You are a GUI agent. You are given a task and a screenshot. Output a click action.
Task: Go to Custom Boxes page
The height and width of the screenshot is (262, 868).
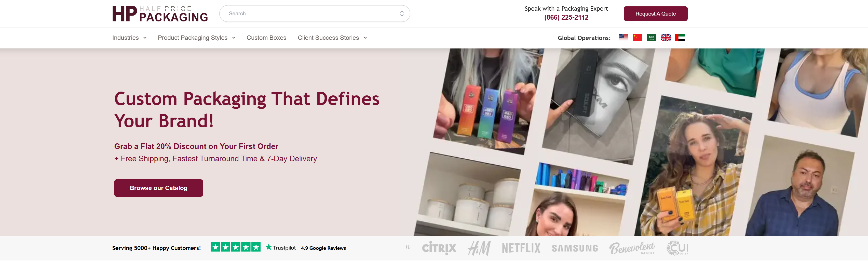pyautogui.click(x=266, y=38)
